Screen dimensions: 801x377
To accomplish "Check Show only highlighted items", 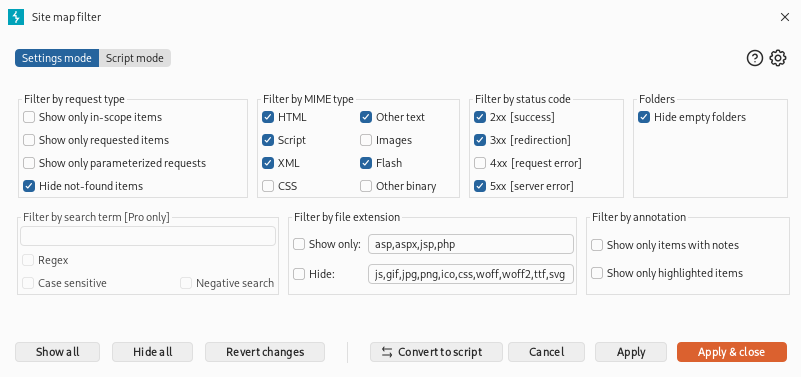I will click(597, 273).
